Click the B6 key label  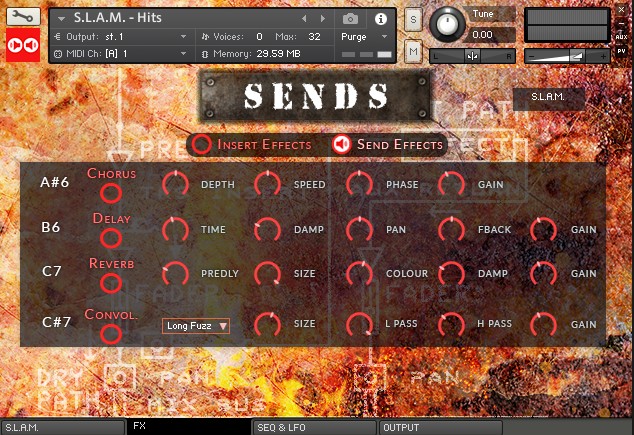pos(51,227)
